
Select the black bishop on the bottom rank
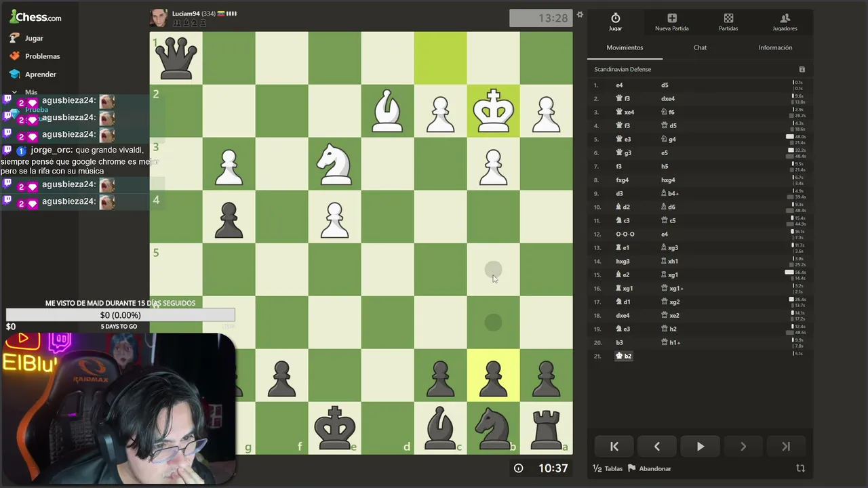[x=440, y=428]
